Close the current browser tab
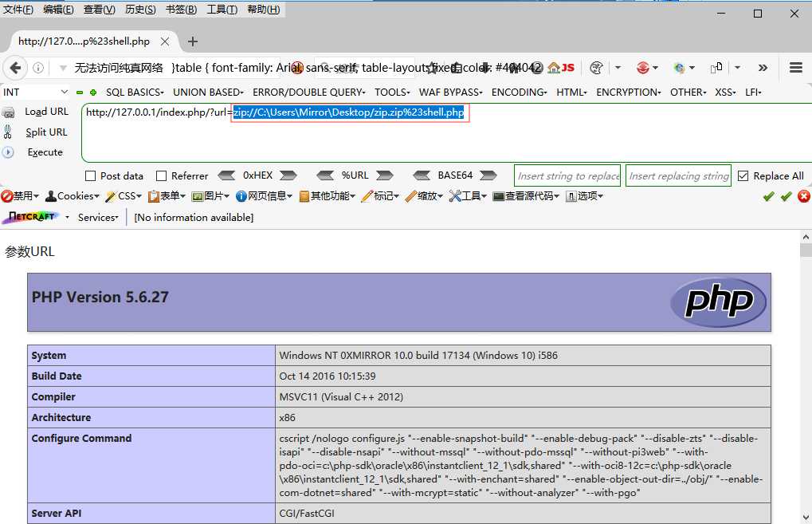 tap(165, 41)
